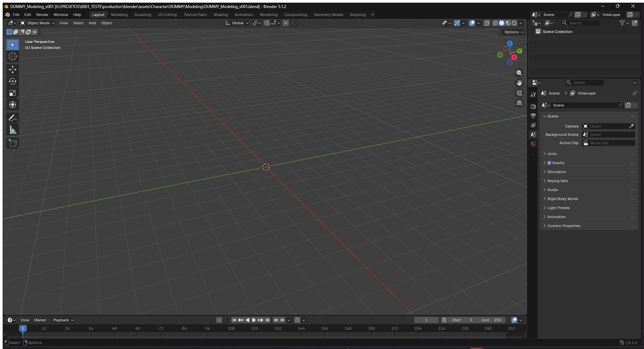Toggle the camera view icon
This screenshot has height=349, width=644.
pos(519,93)
